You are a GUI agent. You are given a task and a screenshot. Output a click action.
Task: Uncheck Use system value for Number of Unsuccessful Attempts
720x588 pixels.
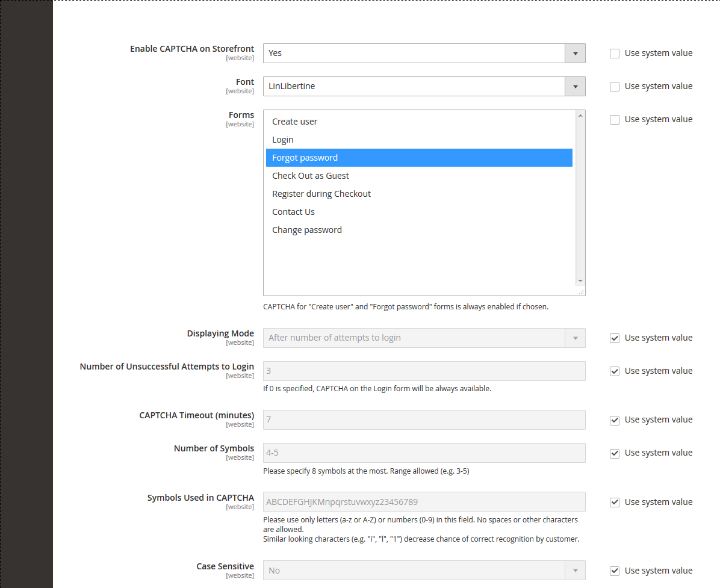tap(615, 371)
